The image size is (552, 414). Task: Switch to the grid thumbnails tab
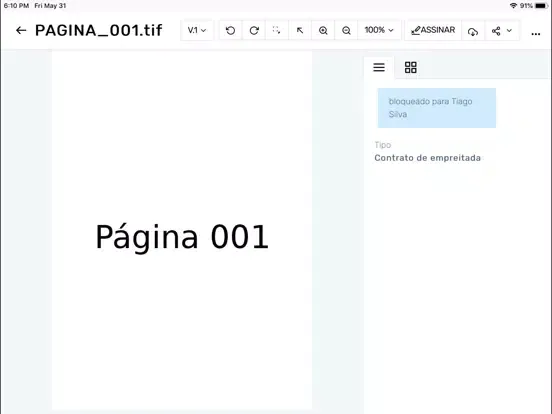click(410, 67)
